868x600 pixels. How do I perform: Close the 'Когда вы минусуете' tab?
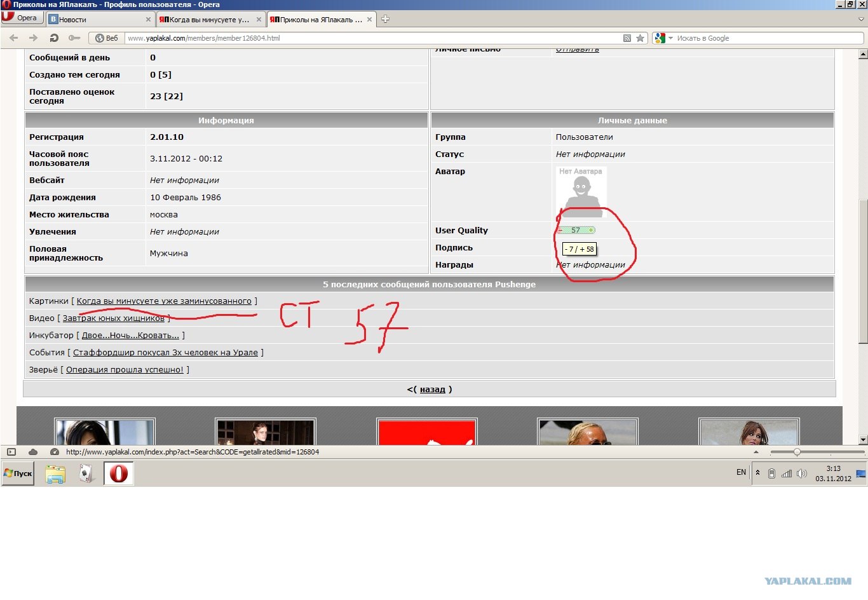pos(259,20)
